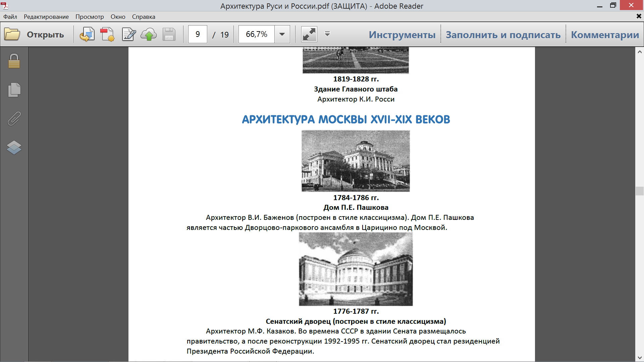The width and height of the screenshot is (644, 362).
Task: Show the layers panel icon
Action: [x=14, y=147]
